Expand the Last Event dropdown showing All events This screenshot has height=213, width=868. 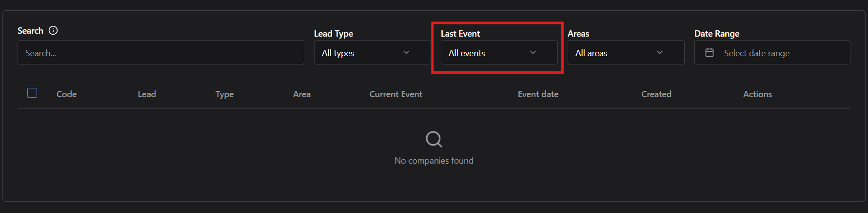pyautogui.click(x=498, y=53)
